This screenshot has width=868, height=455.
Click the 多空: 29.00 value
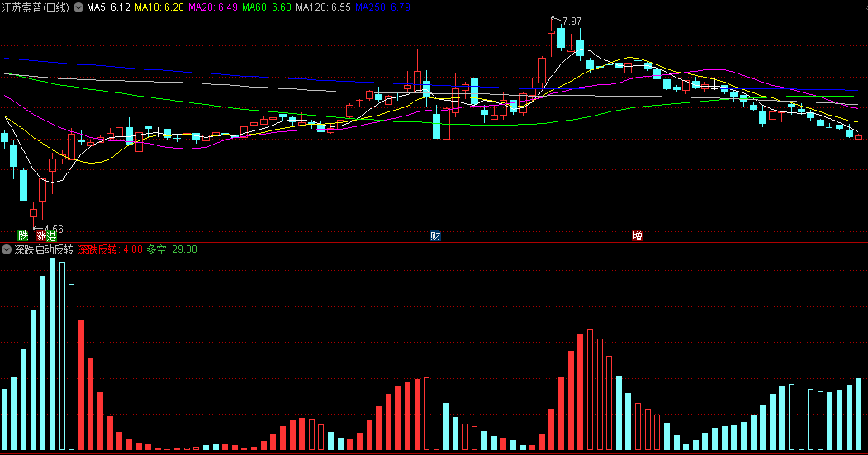[x=172, y=249]
